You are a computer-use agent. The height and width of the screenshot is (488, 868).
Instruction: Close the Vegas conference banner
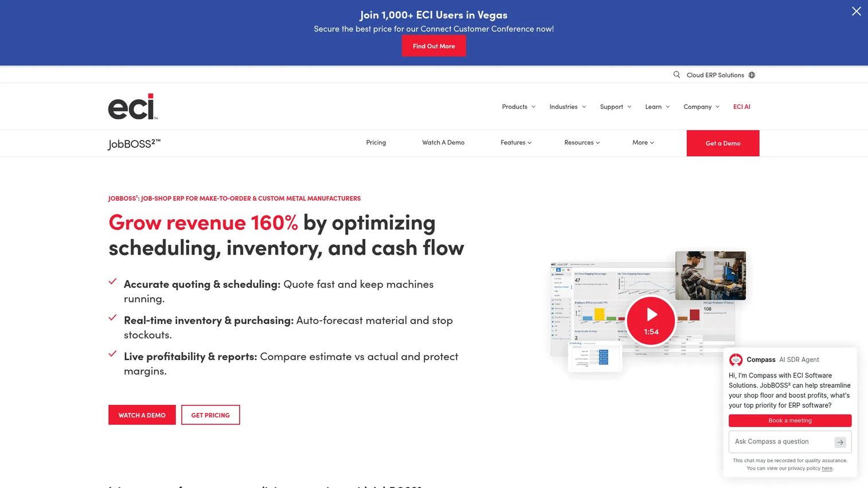pos(856,11)
